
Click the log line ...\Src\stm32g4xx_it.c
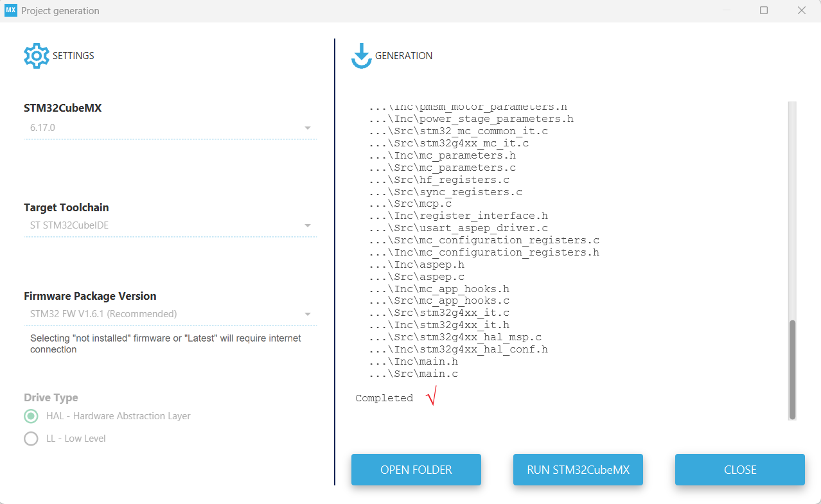[439, 313]
